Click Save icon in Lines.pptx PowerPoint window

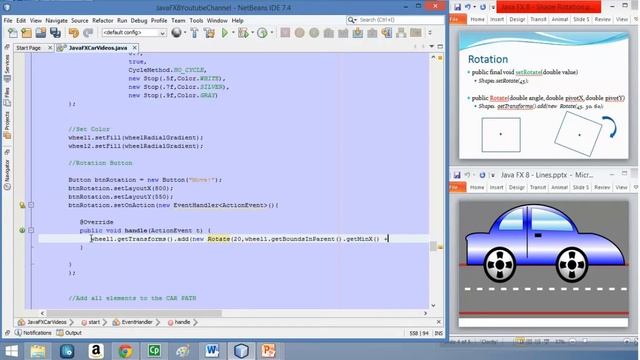pos(457,175)
